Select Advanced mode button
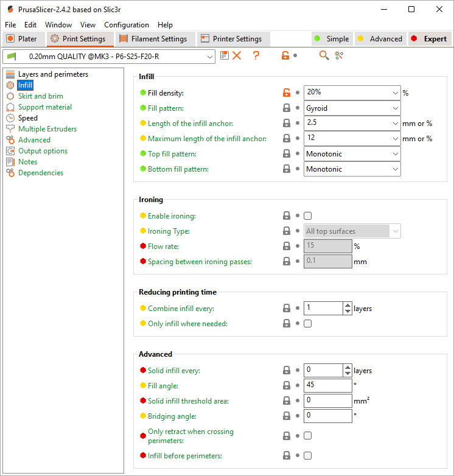Viewport: 454px width, 476px height. click(x=380, y=39)
